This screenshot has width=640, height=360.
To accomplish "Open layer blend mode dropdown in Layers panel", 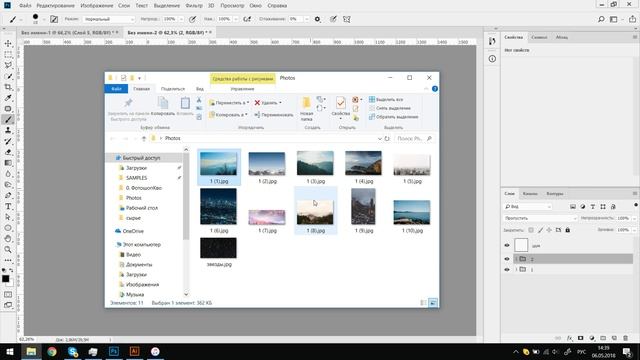I will pyautogui.click(x=540, y=218).
